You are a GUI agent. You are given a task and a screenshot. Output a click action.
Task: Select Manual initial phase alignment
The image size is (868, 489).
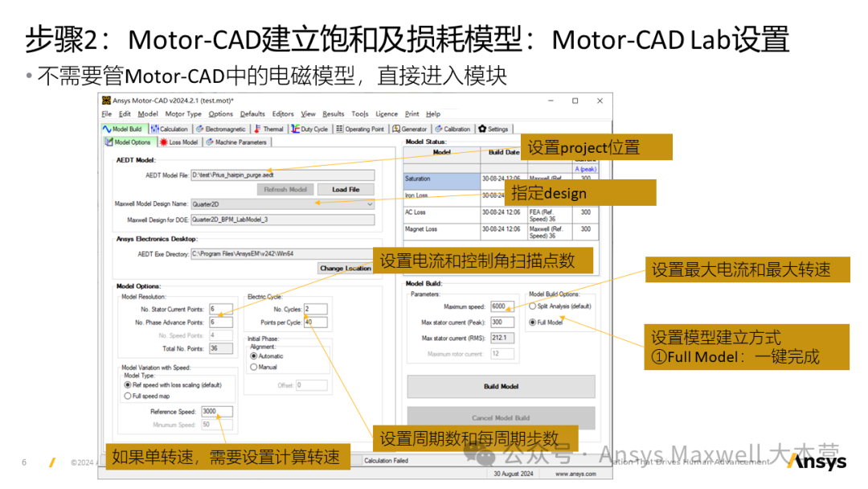(x=254, y=368)
